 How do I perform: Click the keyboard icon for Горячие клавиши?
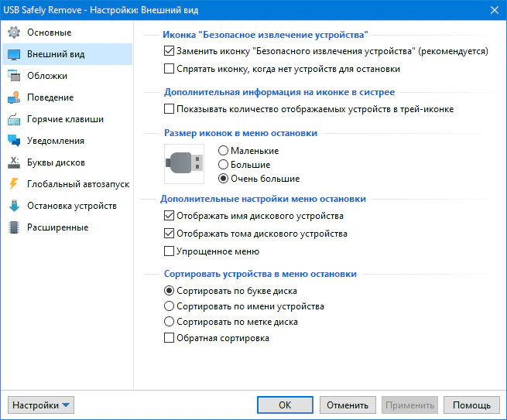click(13, 119)
